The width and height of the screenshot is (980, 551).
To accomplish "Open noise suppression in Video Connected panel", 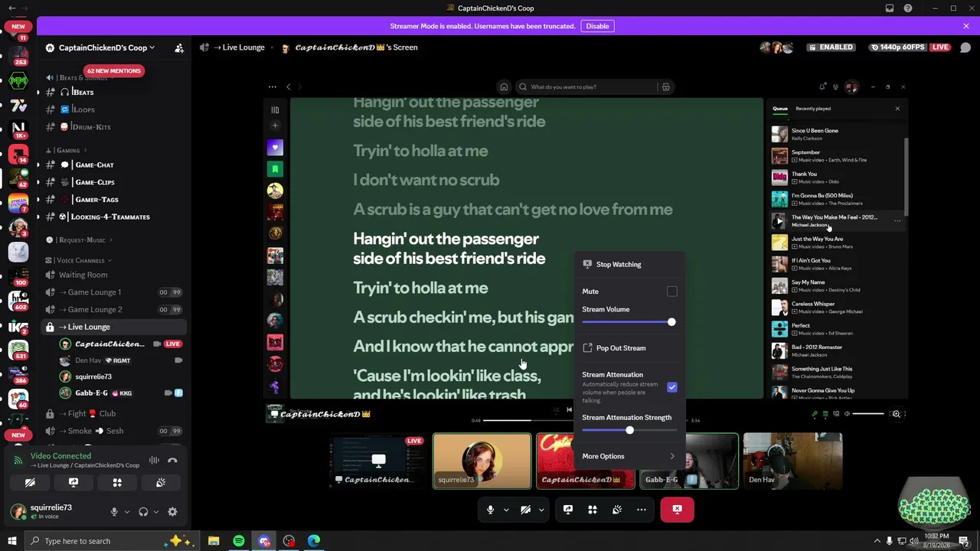I will (154, 461).
